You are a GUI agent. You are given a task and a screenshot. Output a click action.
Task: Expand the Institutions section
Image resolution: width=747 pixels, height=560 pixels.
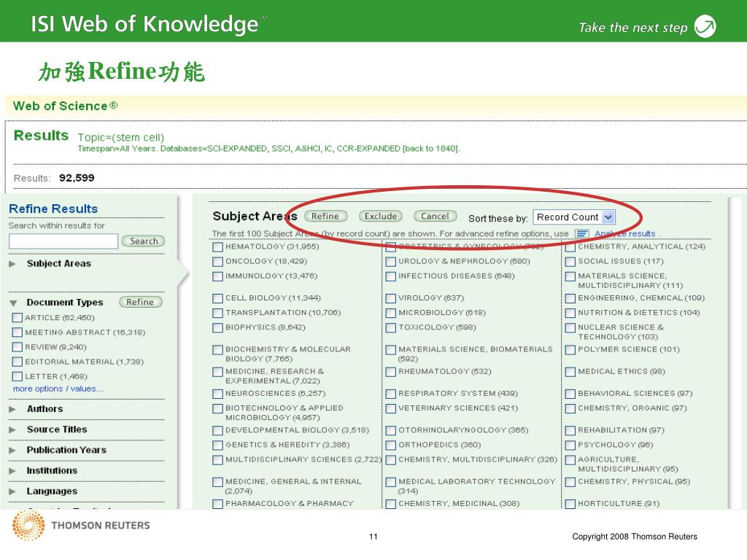[x=13, y=470]
